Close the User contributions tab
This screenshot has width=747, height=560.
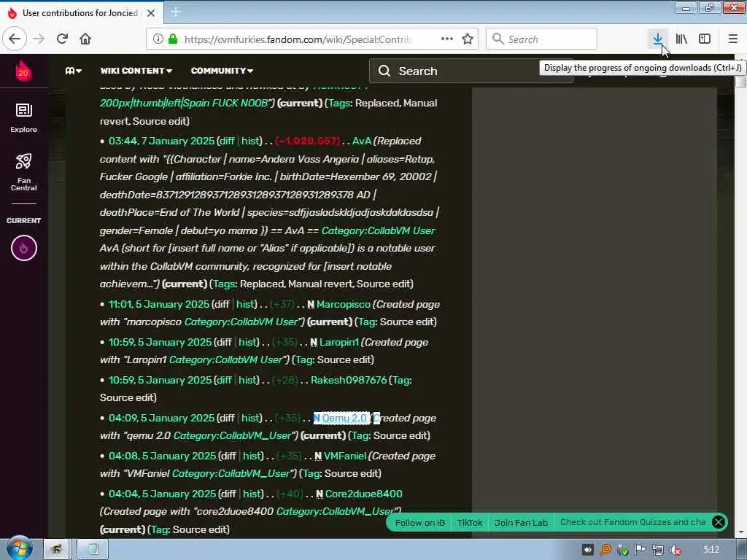pos(150,13)
